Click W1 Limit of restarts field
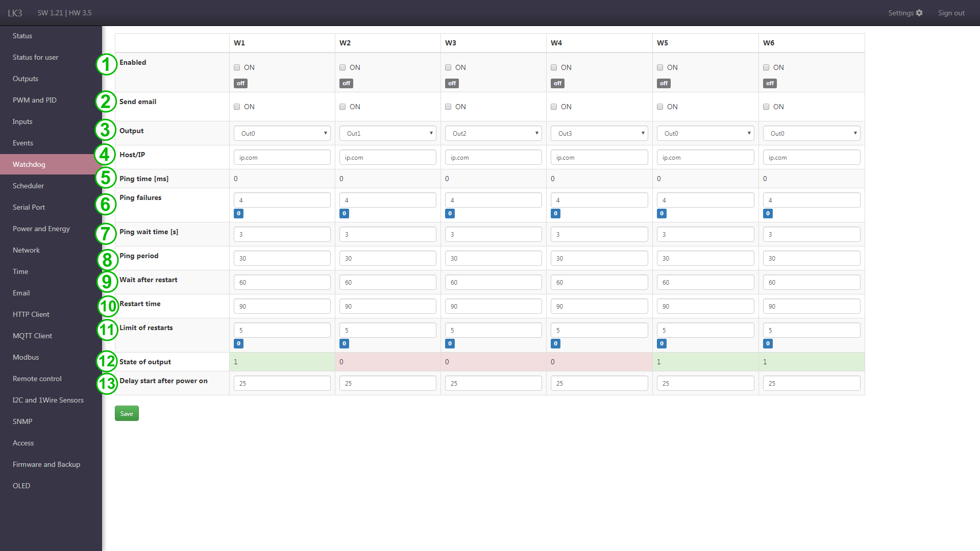This screenshot has height=551, width=980. (282, 330)
